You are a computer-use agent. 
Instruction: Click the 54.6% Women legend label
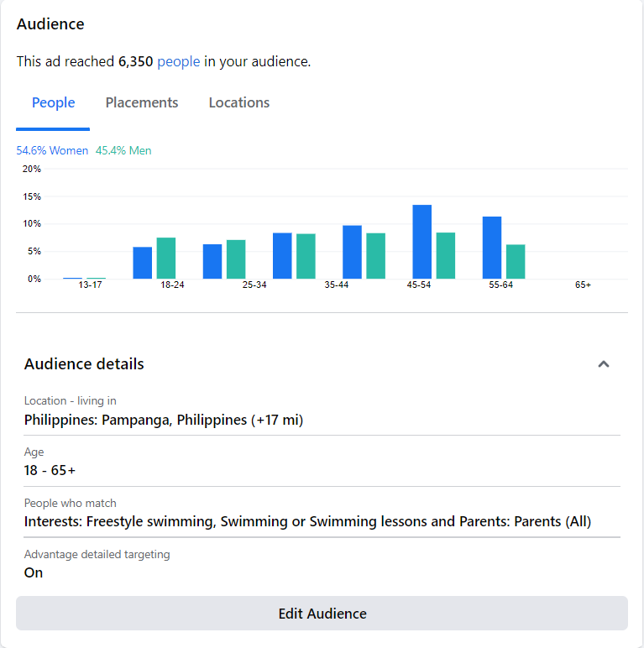52,151
